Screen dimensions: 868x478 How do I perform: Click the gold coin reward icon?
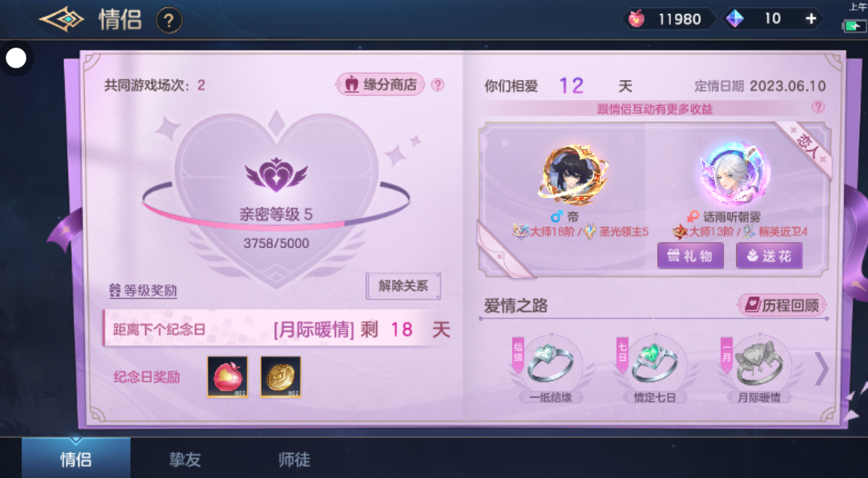click(281, 377)
